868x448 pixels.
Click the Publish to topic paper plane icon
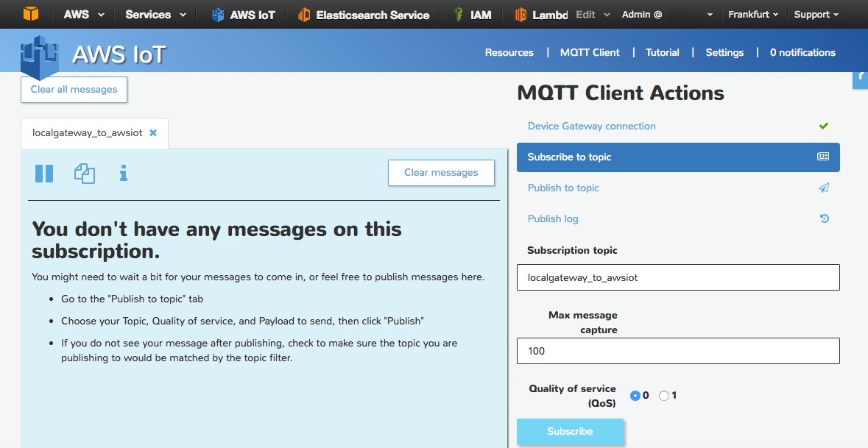point(824,188)
